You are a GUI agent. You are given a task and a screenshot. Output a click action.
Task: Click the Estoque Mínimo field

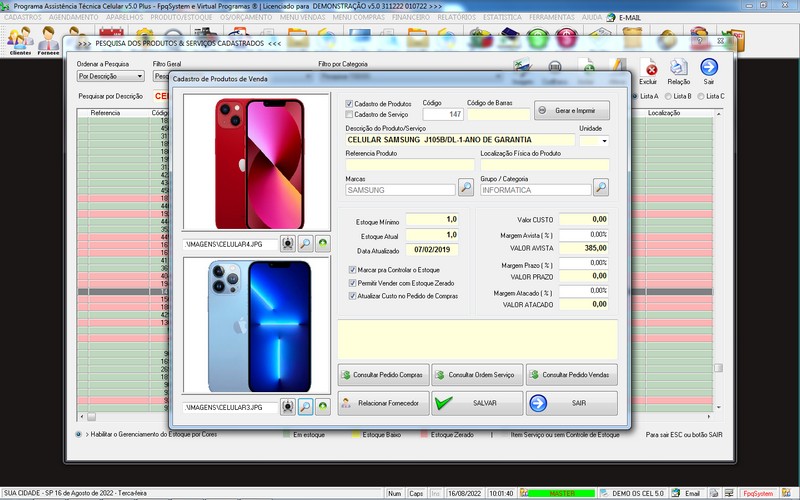(x=432, y=219)
